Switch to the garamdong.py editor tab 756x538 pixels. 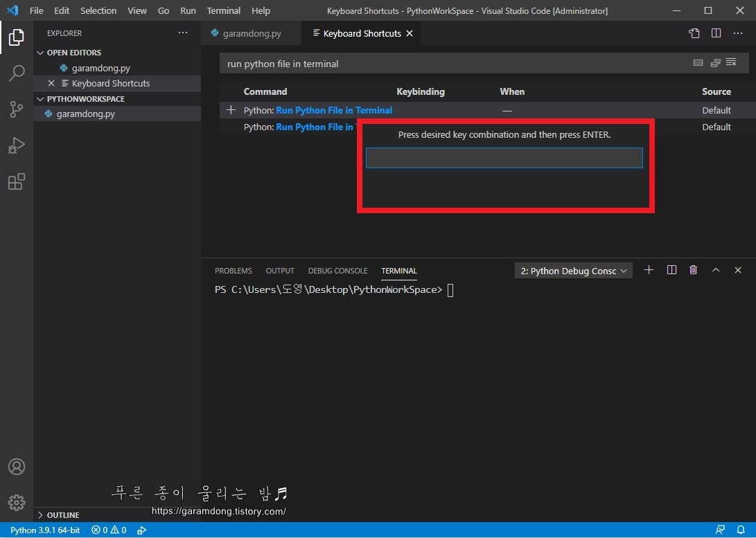click(x=252, y=33)
